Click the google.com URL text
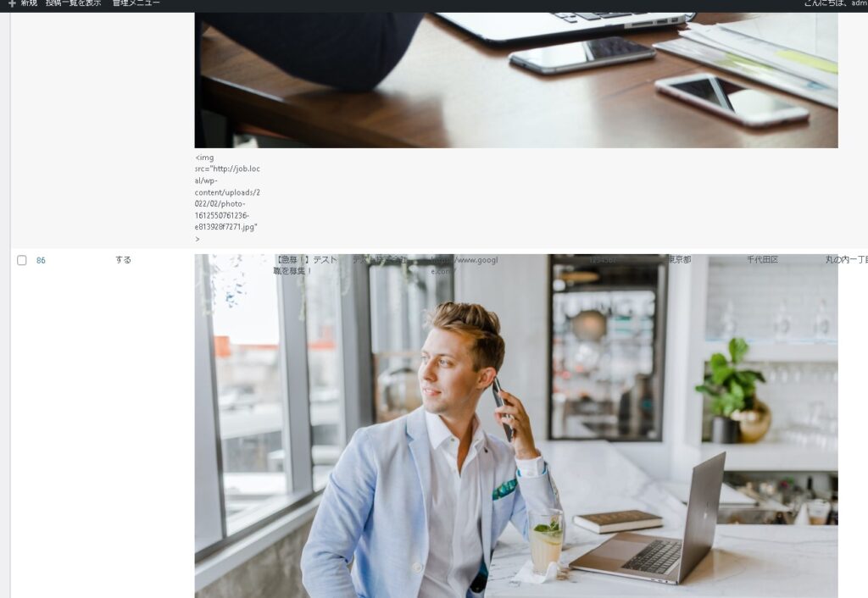This screenshot has width=868, height=598. point(465,265)
